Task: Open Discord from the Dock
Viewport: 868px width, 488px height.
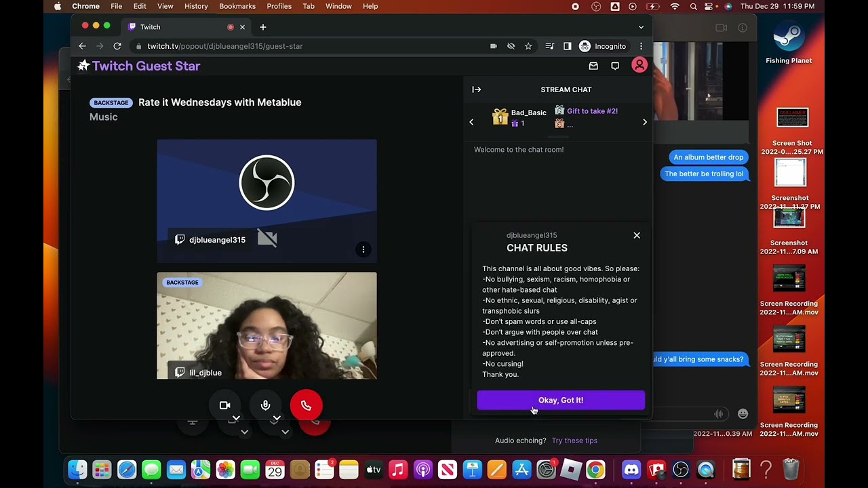Action: [x=631, y=469]
